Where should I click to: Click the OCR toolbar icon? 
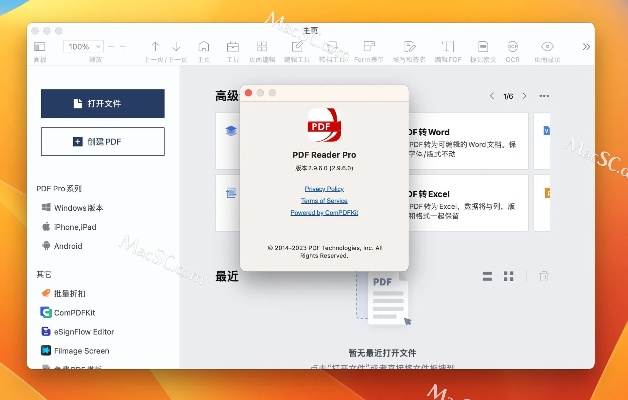512,46
